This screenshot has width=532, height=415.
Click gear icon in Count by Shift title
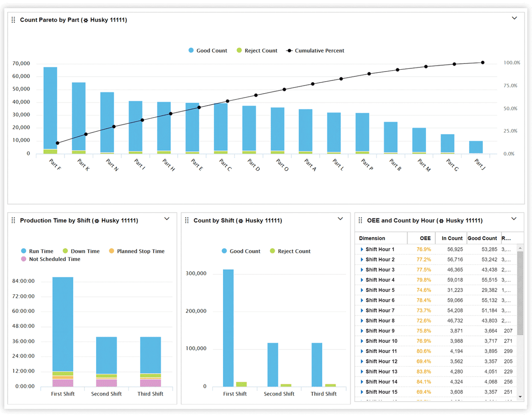click(x=240, y=221)
